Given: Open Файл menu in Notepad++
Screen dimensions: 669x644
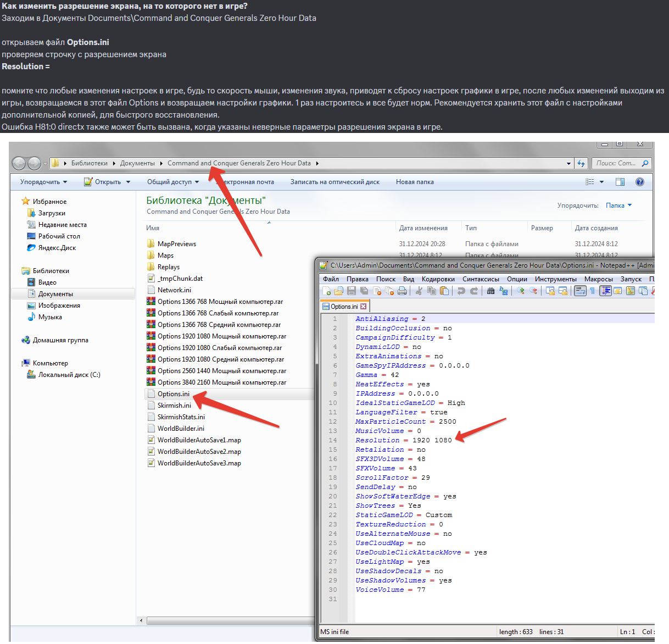Looking at the screenshot, I should pyautogui.click(x=331, y=279).
